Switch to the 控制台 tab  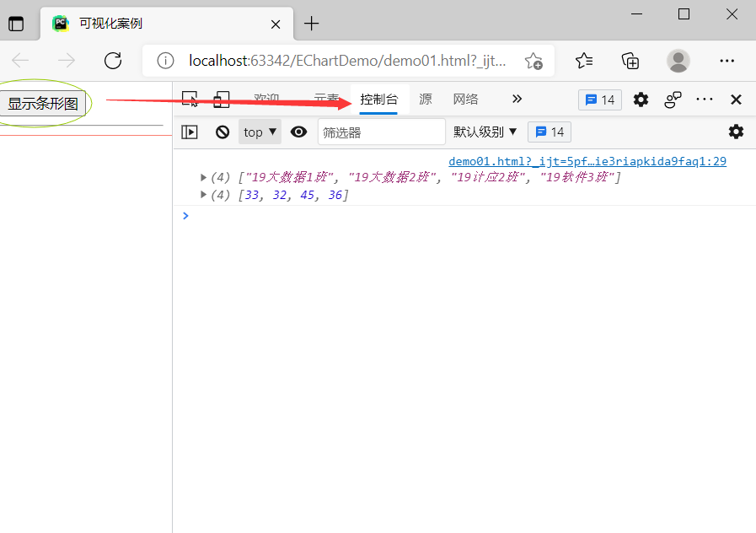[x=379, y=100]
